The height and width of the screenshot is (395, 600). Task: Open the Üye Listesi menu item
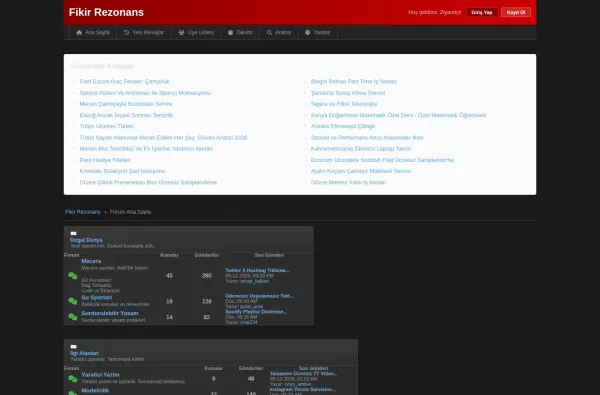pos(196,33)
